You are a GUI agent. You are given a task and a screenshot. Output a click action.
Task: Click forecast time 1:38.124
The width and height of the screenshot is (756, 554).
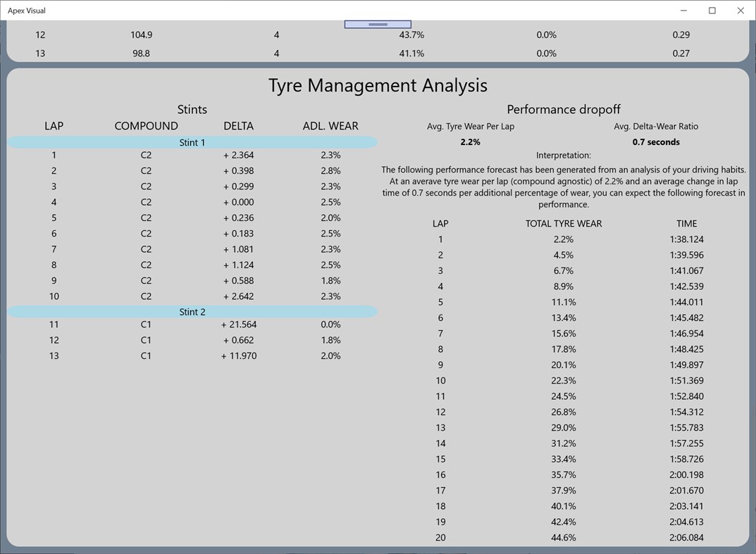[x=686, y=239]
